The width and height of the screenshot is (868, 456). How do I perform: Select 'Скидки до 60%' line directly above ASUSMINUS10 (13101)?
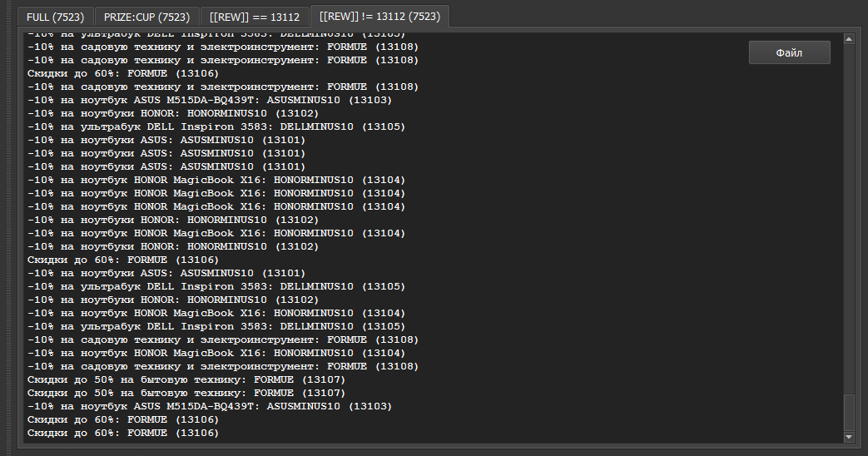pyautogui.click(x=123, y=260)
